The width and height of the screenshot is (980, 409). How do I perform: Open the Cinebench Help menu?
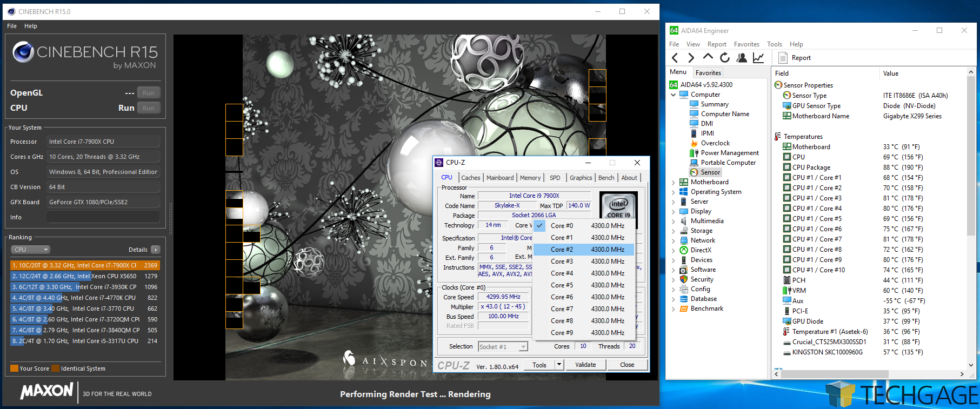click(x=31, y=26)
